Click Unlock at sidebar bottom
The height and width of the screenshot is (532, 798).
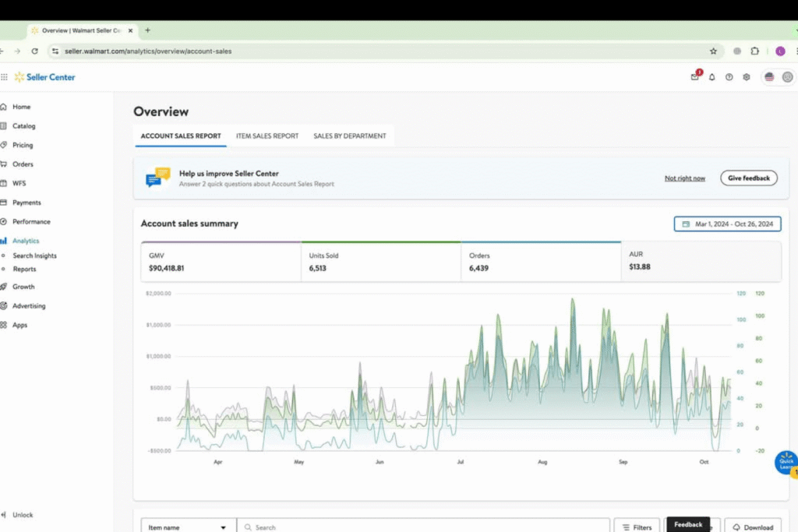[x=23, y=515]
